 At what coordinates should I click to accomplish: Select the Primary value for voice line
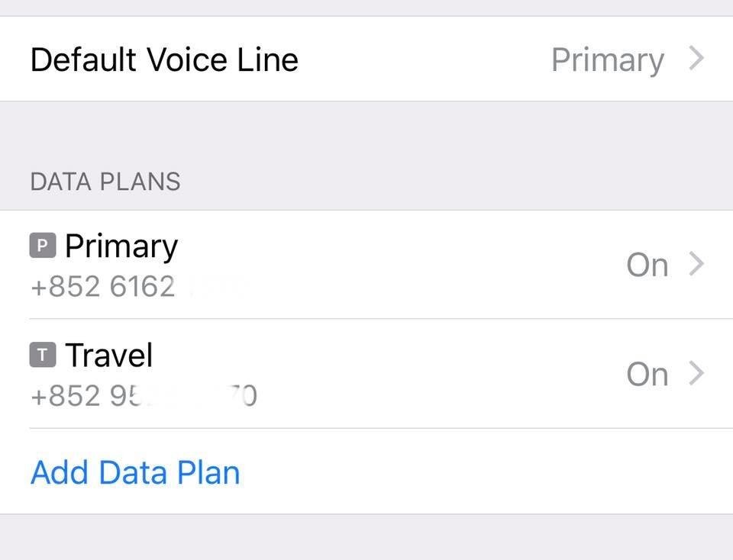608,61
